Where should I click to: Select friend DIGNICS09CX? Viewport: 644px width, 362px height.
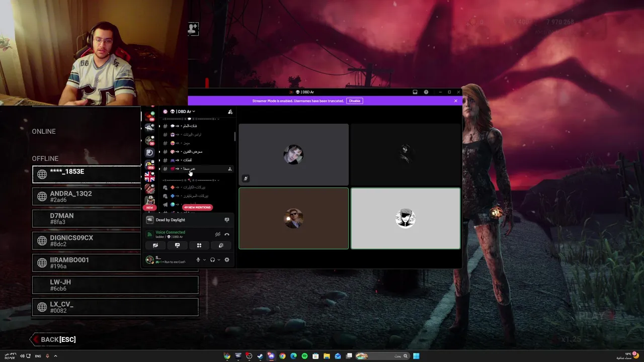pyautogui.click(x=87, y=241)
